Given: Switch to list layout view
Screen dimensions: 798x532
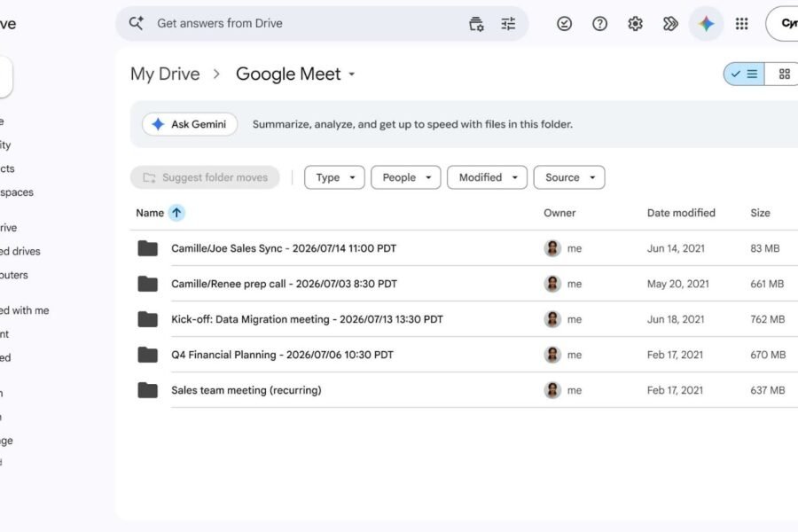Looking at the screenshot, I should pos(744,74).
